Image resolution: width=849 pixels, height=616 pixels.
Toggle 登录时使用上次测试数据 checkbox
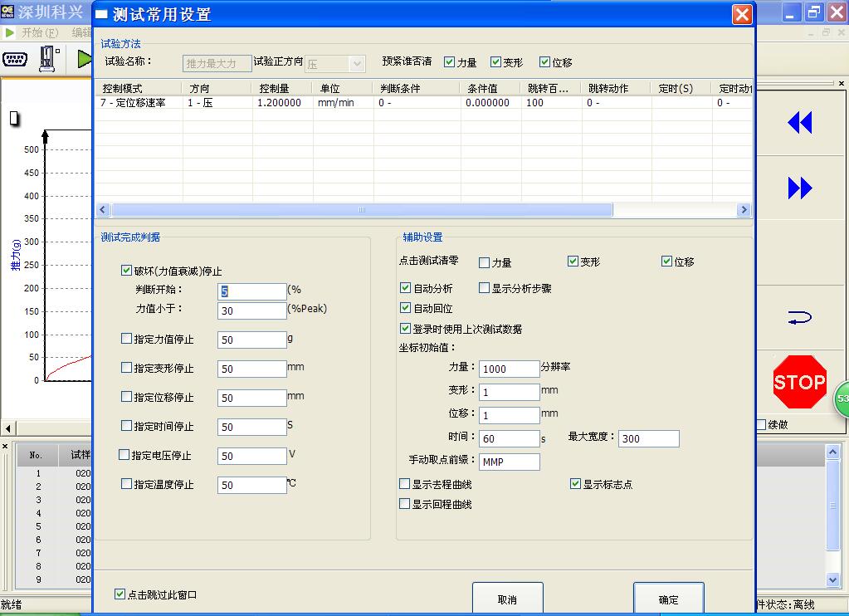pos(405,328)
